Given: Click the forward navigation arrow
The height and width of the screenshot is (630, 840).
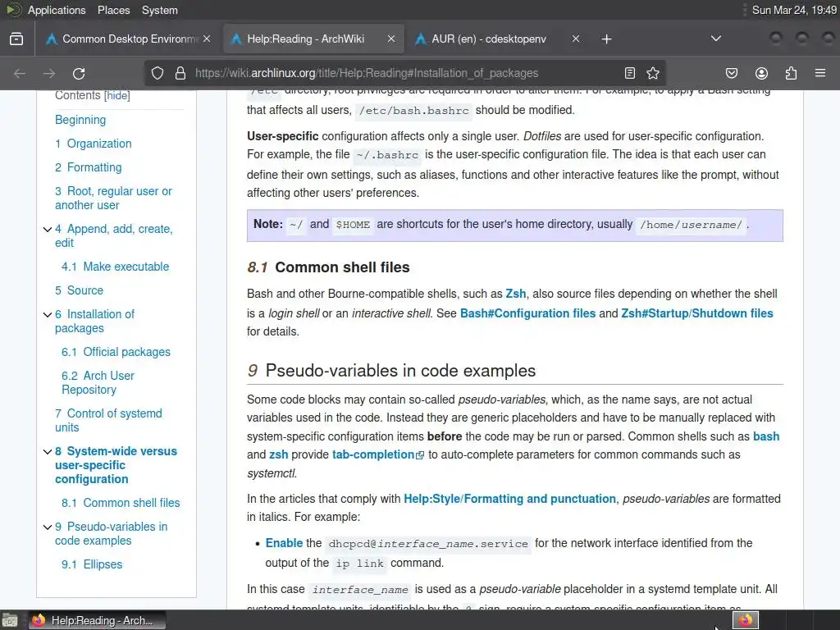Looking at the screenshot, I should (49, 73).
